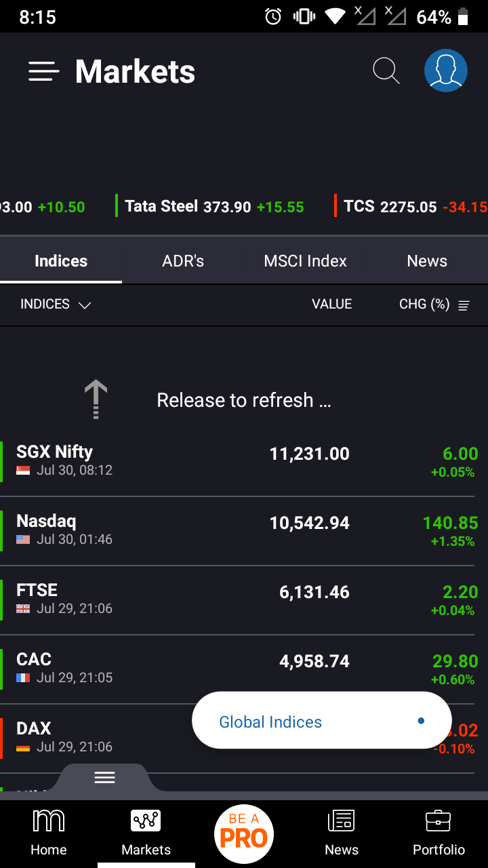The width and height of the screenshot is (488, 868).
Task: Switch to the MSCI Index tab
Action: [305, 261]
